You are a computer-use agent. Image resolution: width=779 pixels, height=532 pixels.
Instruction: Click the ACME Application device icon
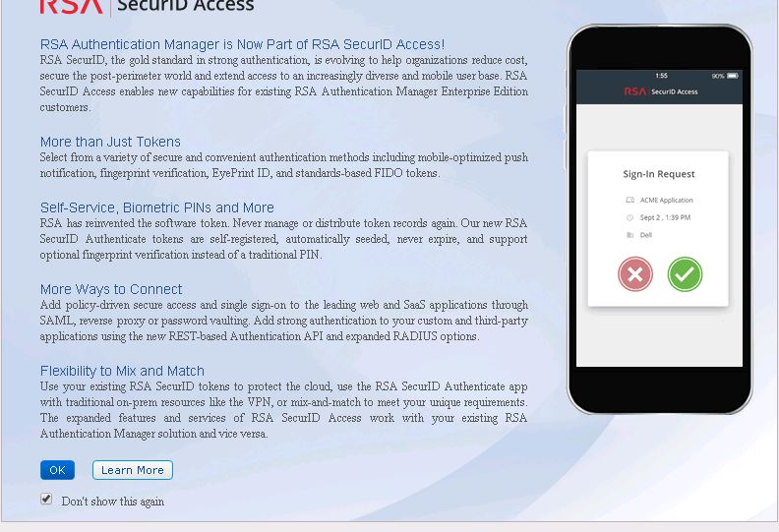[629, 200]
